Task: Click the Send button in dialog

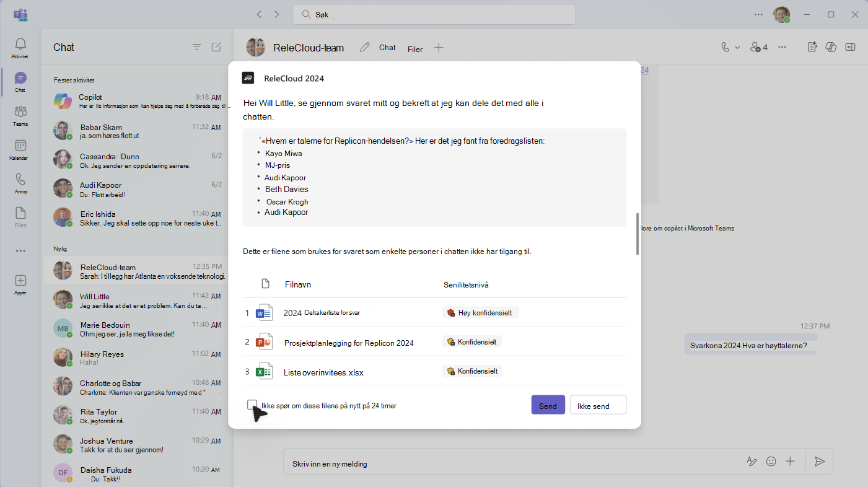Action: tap(548, 405)
